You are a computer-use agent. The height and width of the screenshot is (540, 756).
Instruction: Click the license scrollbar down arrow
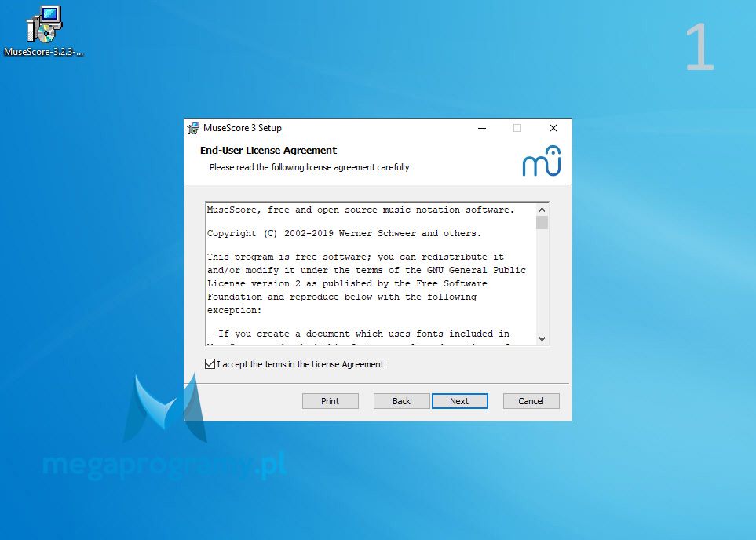pos(542,339)
